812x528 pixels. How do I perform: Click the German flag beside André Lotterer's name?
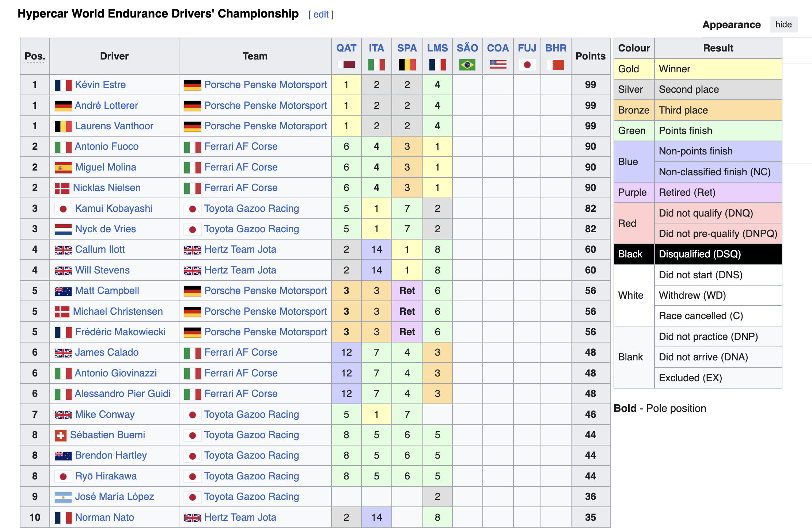coord(63,106)
